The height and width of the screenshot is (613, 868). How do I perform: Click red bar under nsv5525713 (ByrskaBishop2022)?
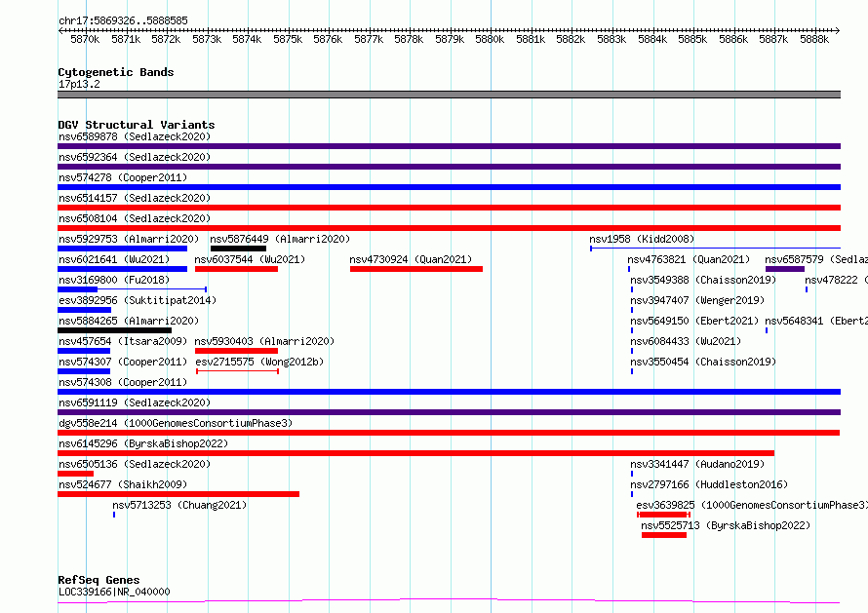point(664,535)
